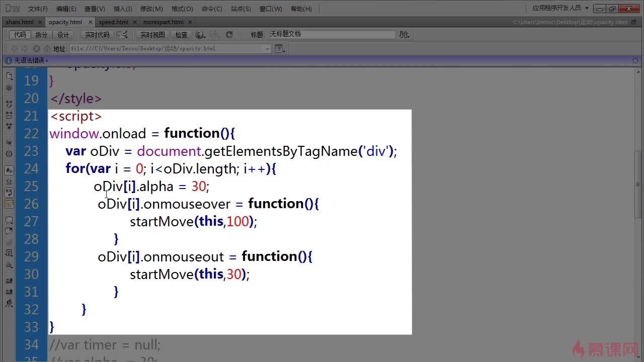Click the format source code icon
This screenshot has width=644, height=362.
(x=9, y=304)
